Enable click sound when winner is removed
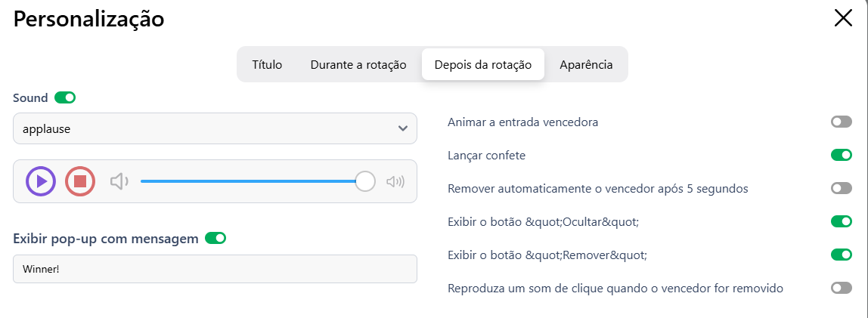This screenshot has height=318, width=868. click(x=841, y=288)
